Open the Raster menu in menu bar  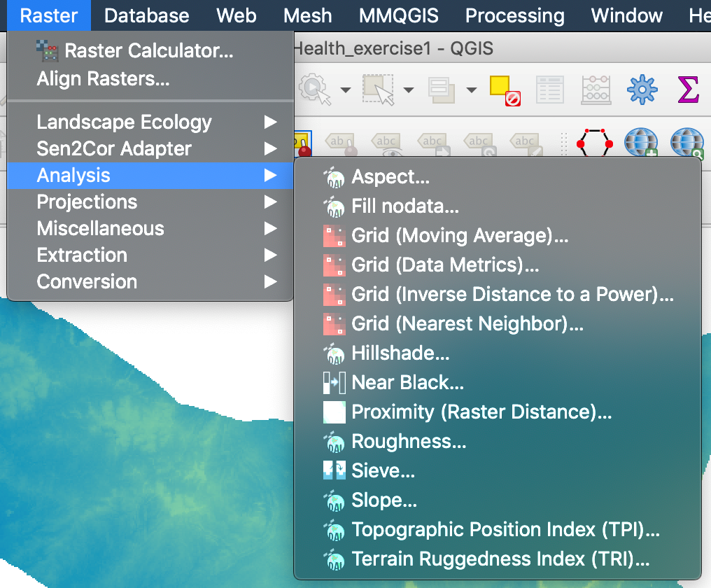49,15
